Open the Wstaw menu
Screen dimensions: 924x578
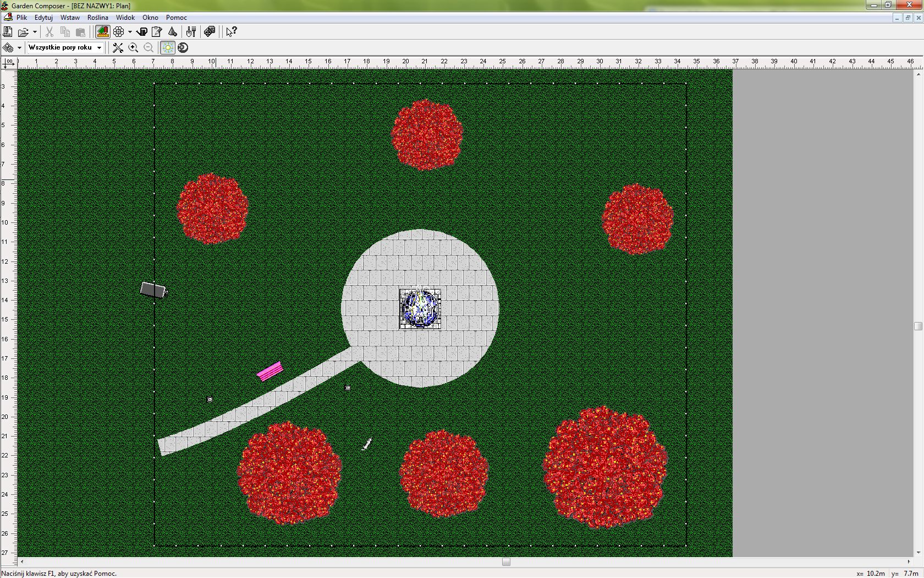(70, 18)
